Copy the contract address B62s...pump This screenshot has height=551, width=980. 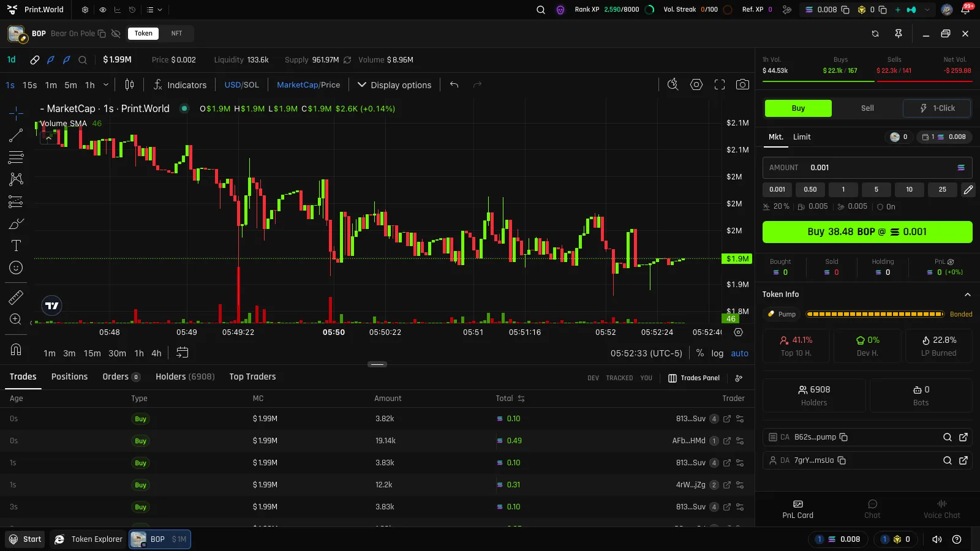coord(843,437)
